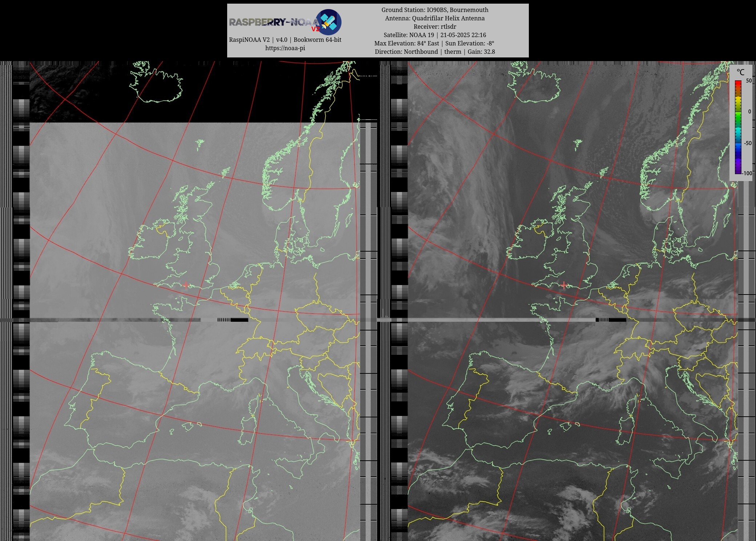This screenshot has height=541, width=756.
Task: Click the -100 label on the temperature scale
Action: (x=747, y=173)
